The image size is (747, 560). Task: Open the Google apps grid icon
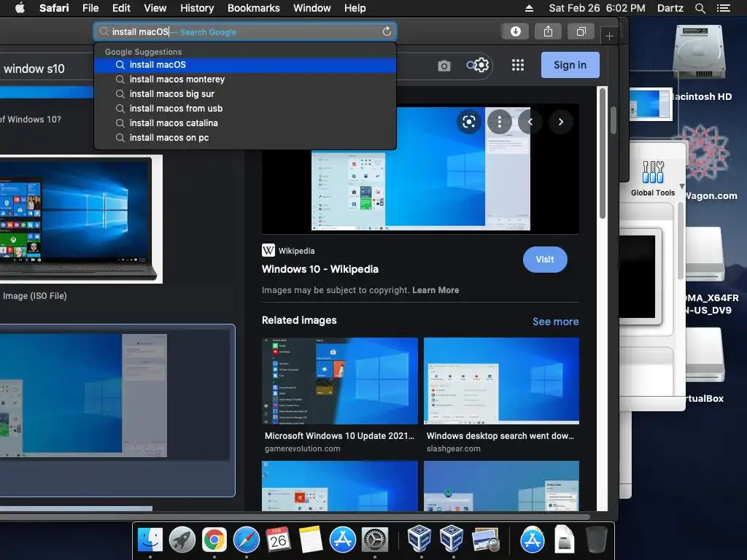point(518,65)
